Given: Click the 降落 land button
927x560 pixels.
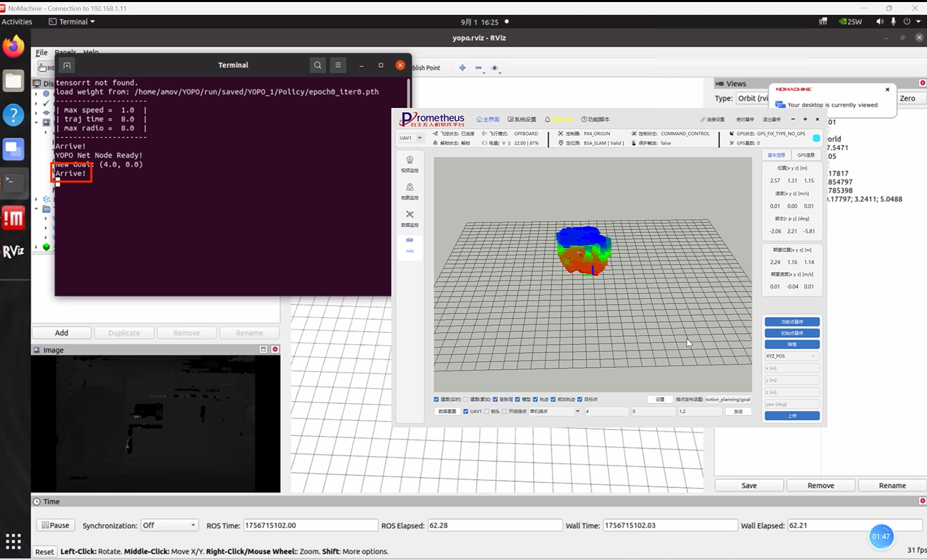Looking at the screenshot, I should pyautogui.click(x=792, y=344).
